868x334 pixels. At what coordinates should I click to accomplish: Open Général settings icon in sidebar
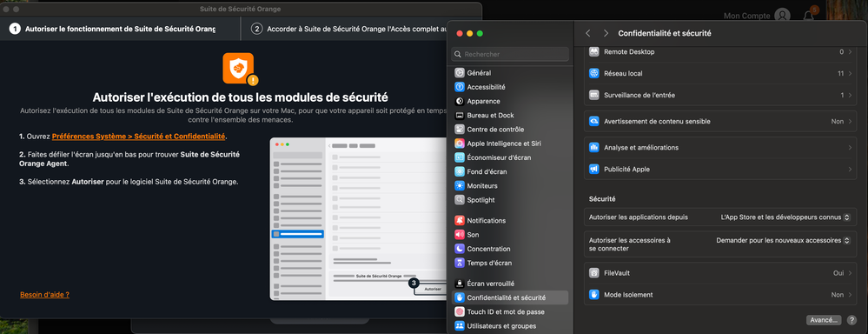(x=459, y=72)
